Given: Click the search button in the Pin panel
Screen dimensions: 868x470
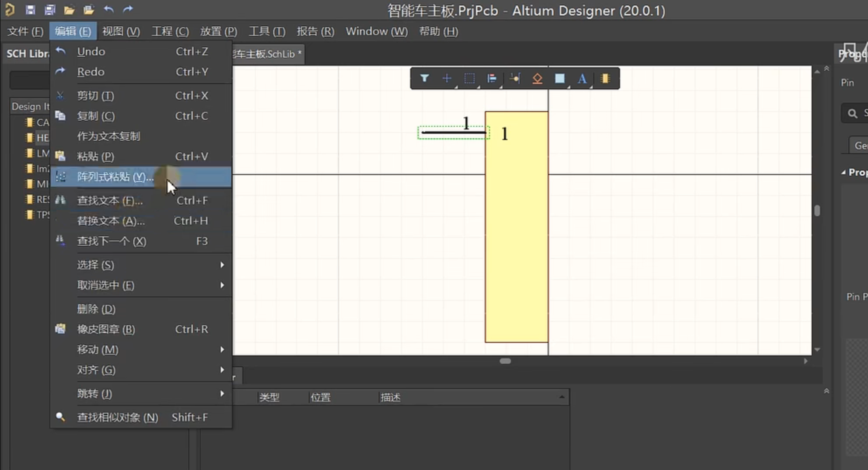Looking at the screenshot, I should coord(853,113).
